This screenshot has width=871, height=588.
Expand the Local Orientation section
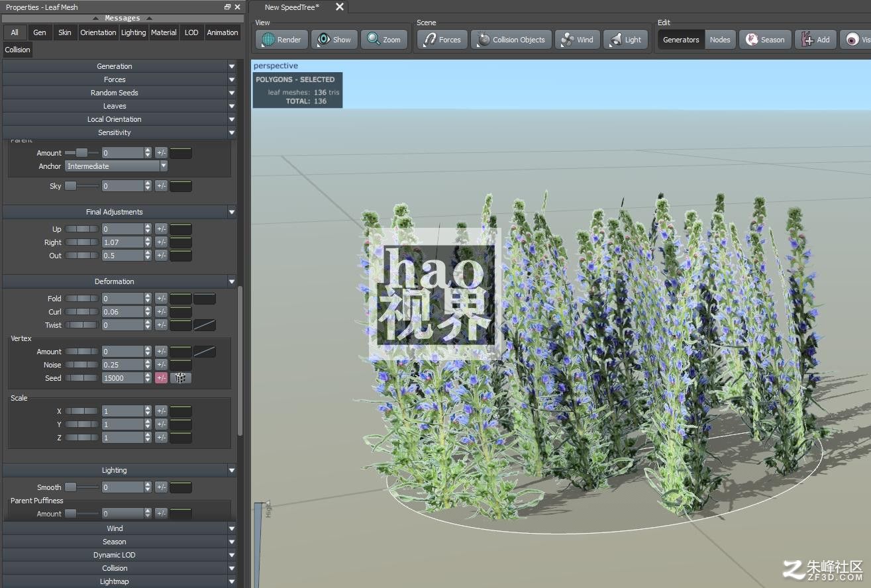pyautogui.click(x=120, y=119)
